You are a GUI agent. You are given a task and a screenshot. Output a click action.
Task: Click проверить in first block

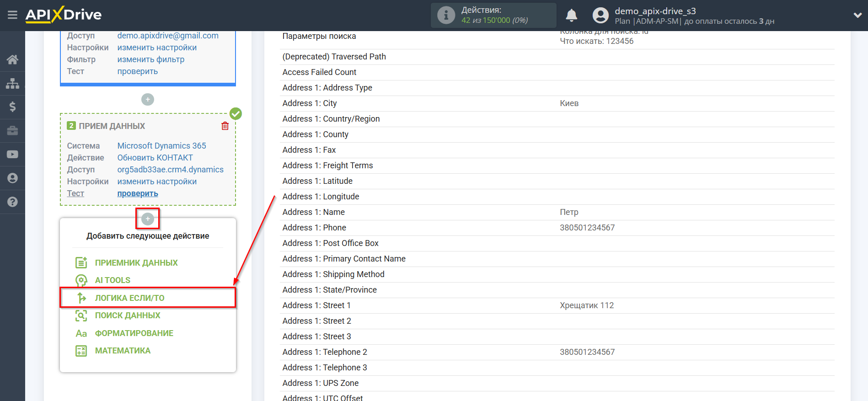point(138,71)
